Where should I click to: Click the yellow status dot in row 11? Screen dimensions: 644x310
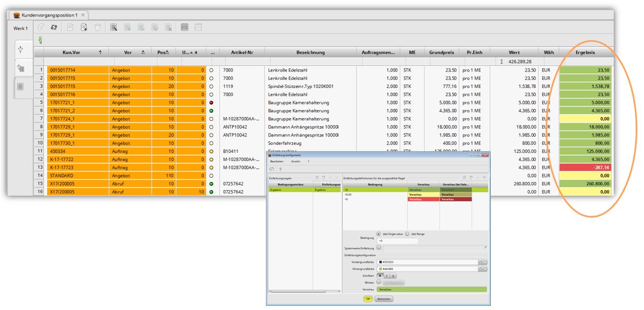211,151
